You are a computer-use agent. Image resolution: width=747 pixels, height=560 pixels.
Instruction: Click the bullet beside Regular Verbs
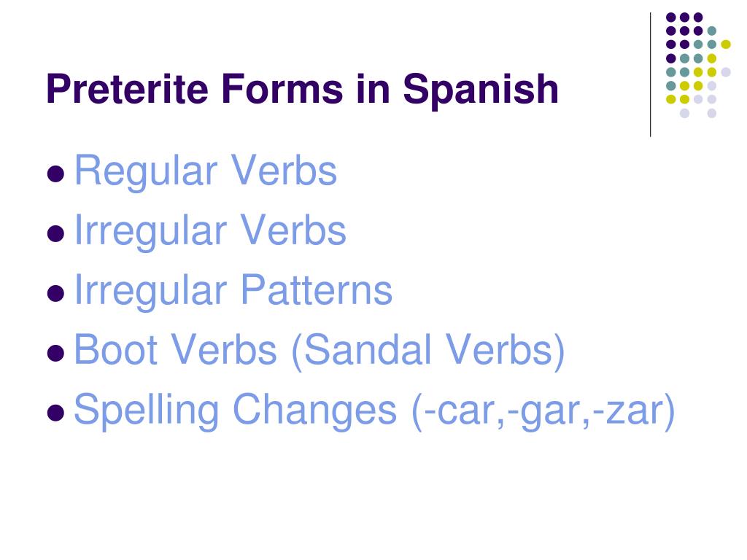click(x=55, y=174)
